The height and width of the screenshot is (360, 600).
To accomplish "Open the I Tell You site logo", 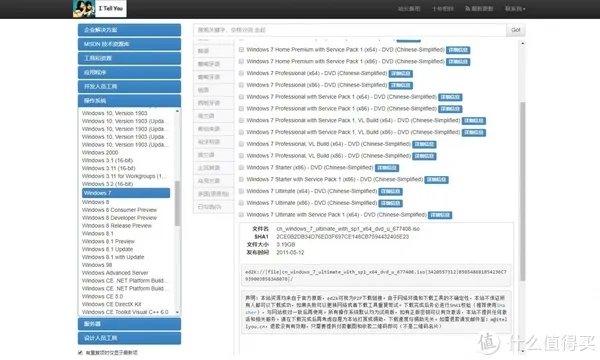I will (100, 8).
